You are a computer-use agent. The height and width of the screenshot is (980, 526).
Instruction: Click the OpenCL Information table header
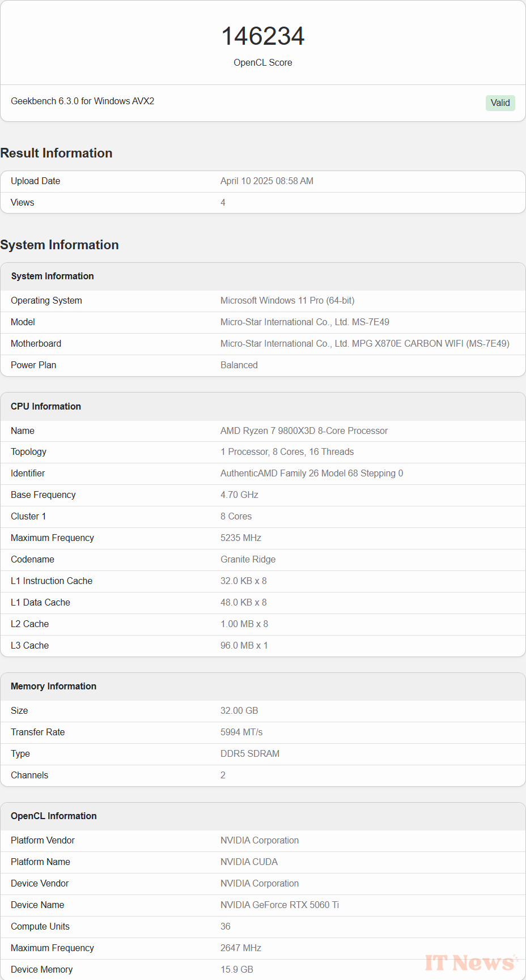263,816
